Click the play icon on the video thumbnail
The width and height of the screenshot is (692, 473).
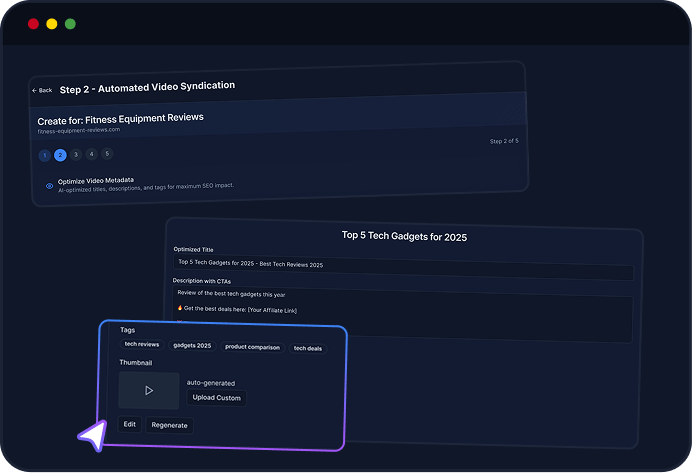point(149,390)
